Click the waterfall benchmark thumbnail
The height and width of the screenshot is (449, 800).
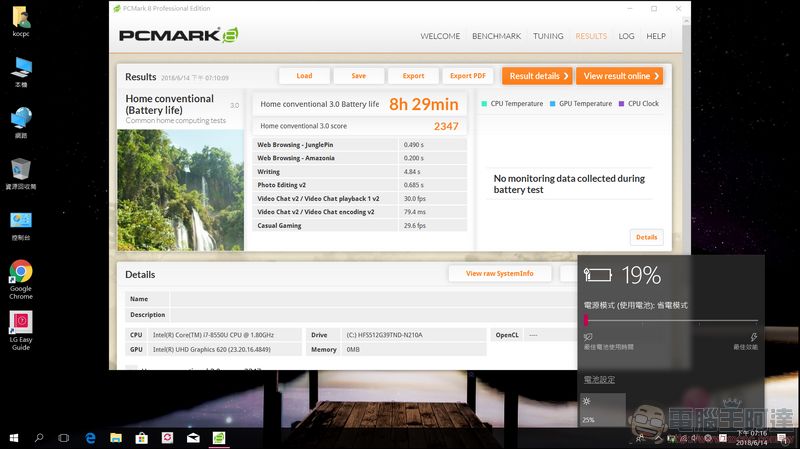[x=180, y=189]
